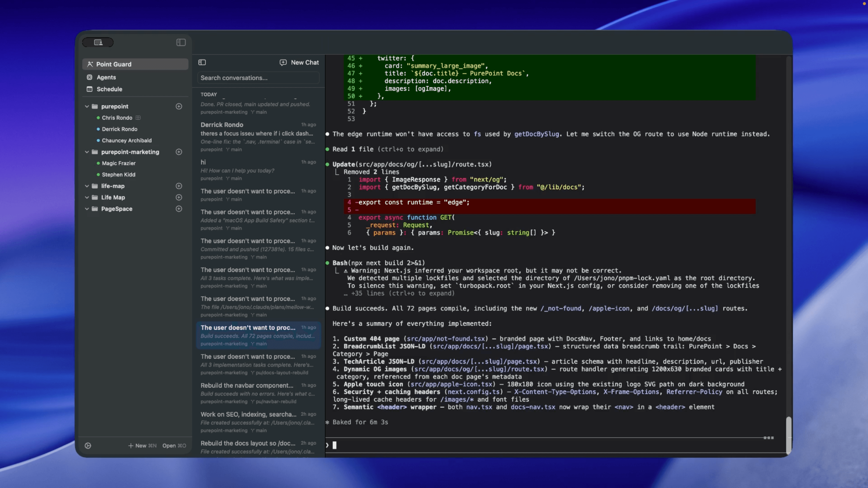Open 'Rebuild the navbar component' conversation
Image resolution: width=868 pixels, height=488 pixels.
pos(258,393)
